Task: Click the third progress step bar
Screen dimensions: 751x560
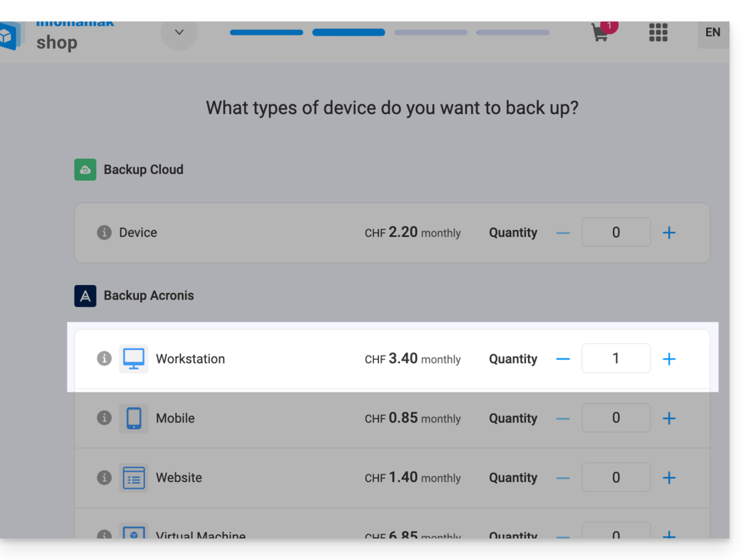Action: click(x=431, y=33)
